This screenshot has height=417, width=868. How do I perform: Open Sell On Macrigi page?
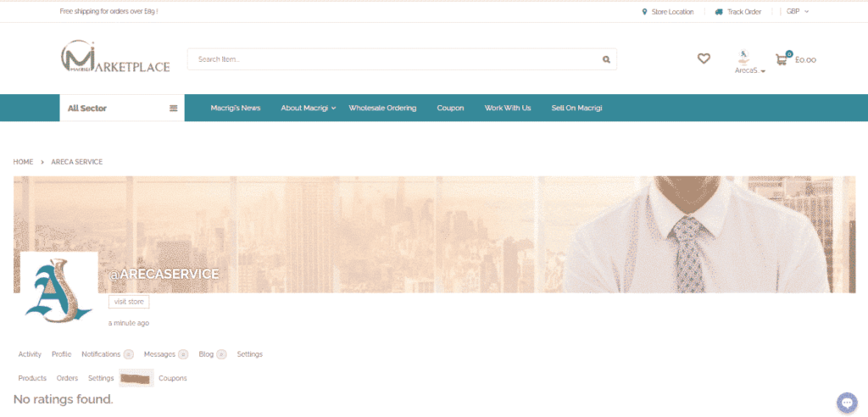(x=576, y=108)
